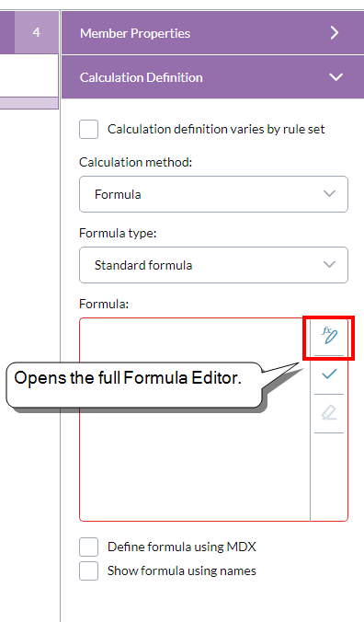Click the Calculation method dropdown arrow

coord(329,194)
